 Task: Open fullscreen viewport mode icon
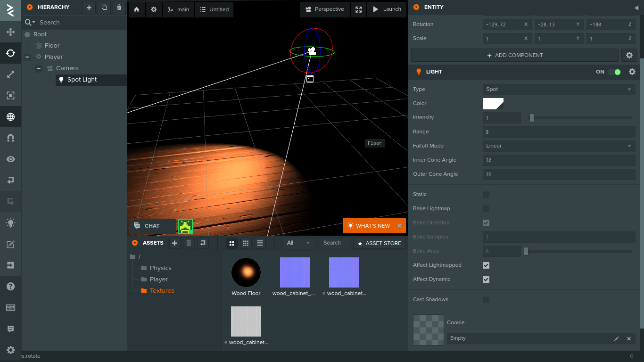pyautogui.click(x=359, y=9)
